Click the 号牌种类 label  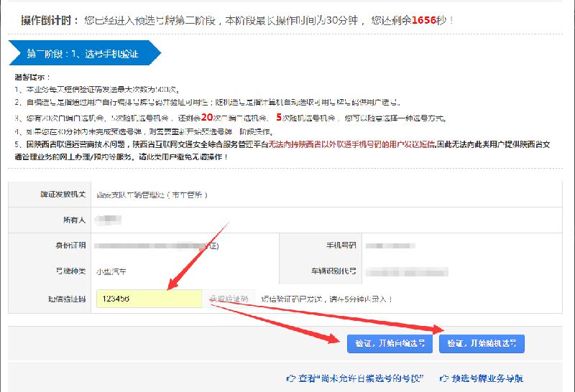(70, 271)
